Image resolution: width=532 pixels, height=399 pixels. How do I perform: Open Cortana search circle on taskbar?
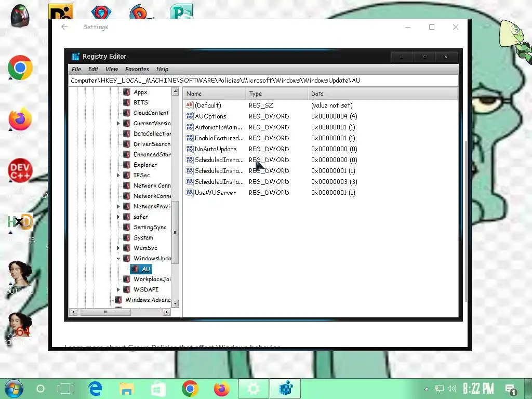click(41, 389)
